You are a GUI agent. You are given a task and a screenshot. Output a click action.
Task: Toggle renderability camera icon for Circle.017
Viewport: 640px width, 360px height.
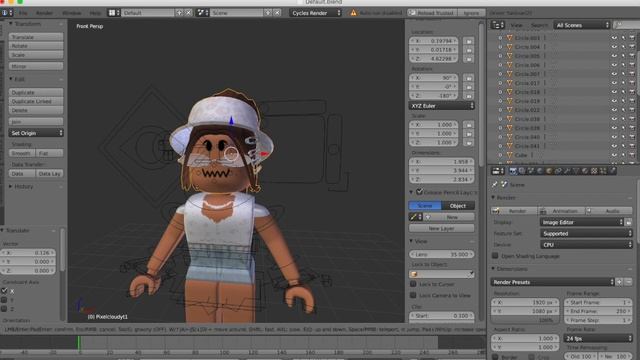coord(632,83)
